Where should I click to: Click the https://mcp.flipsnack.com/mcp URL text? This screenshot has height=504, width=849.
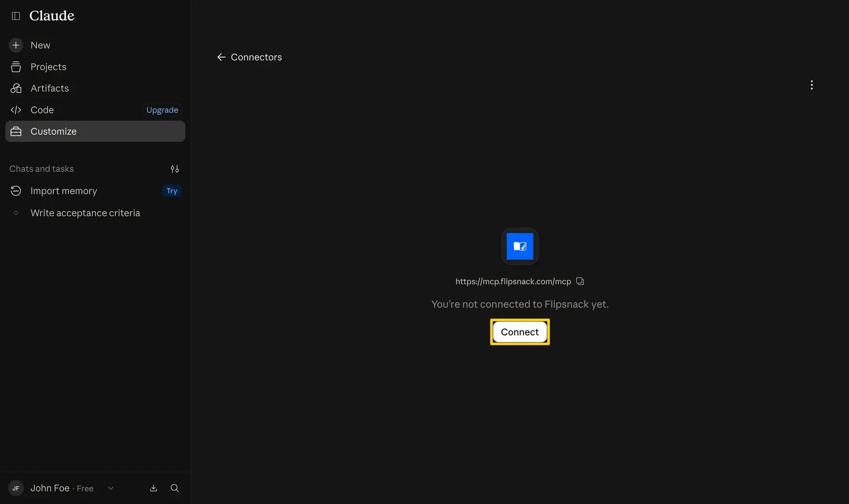coord(513,281)
